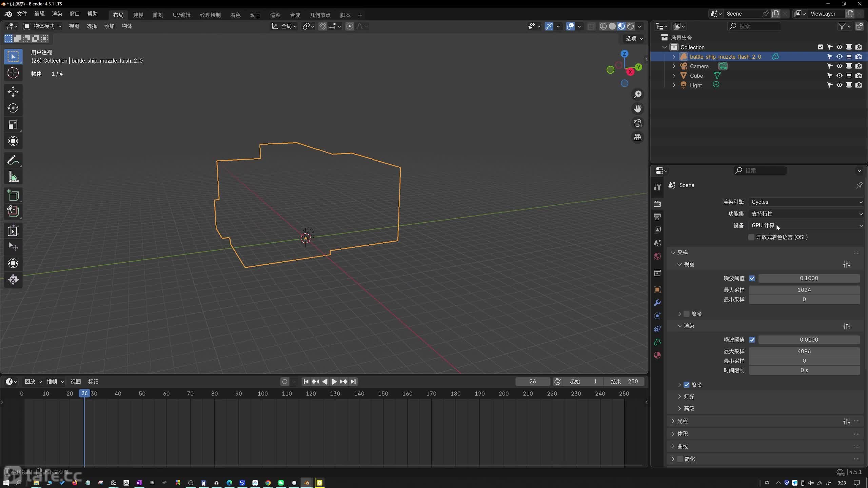
Task: Switch to the UV编辑 workspace tab
Action: click(x=181, y=15)
